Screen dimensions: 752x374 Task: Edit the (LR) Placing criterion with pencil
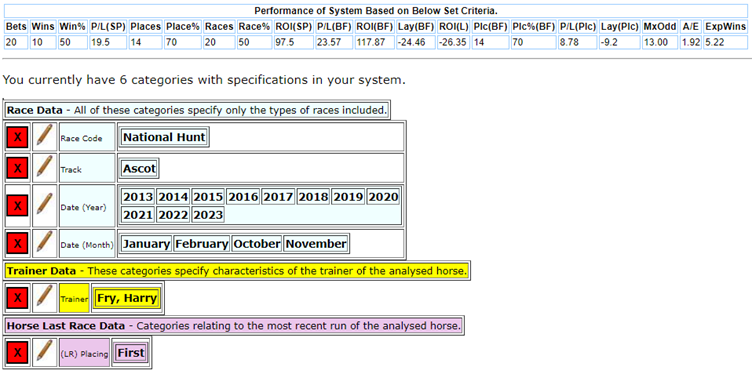[44, 352]
